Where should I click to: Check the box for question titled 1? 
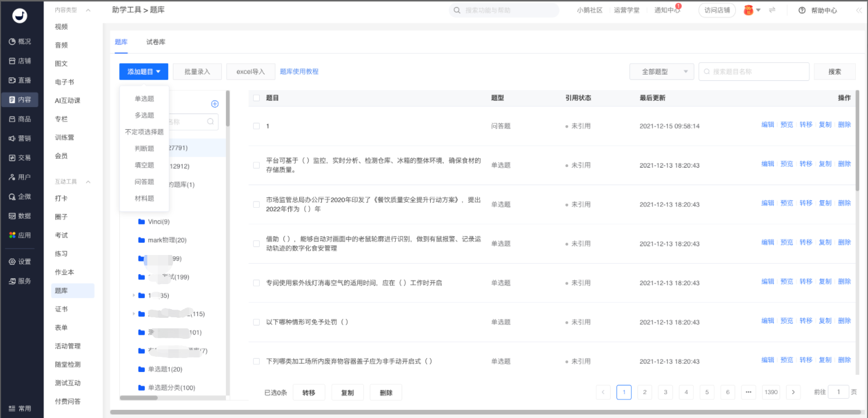257,126
